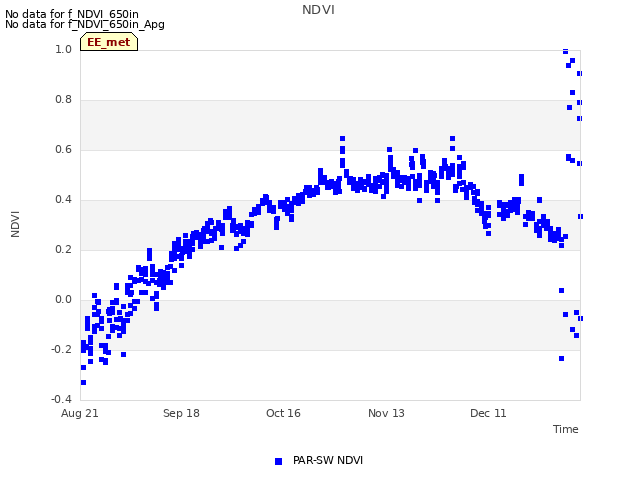
Task: Click the 0.2 y-axis tick label
Action: [63, 250]
